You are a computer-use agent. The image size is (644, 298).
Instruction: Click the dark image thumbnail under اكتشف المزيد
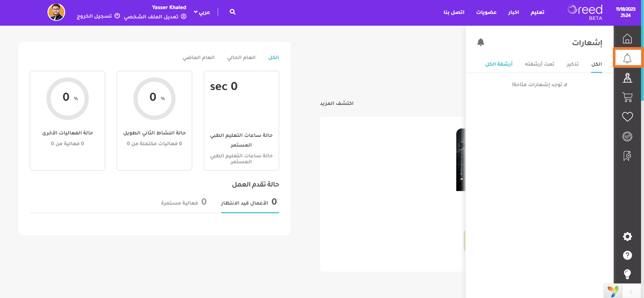(x=461, y=160)
